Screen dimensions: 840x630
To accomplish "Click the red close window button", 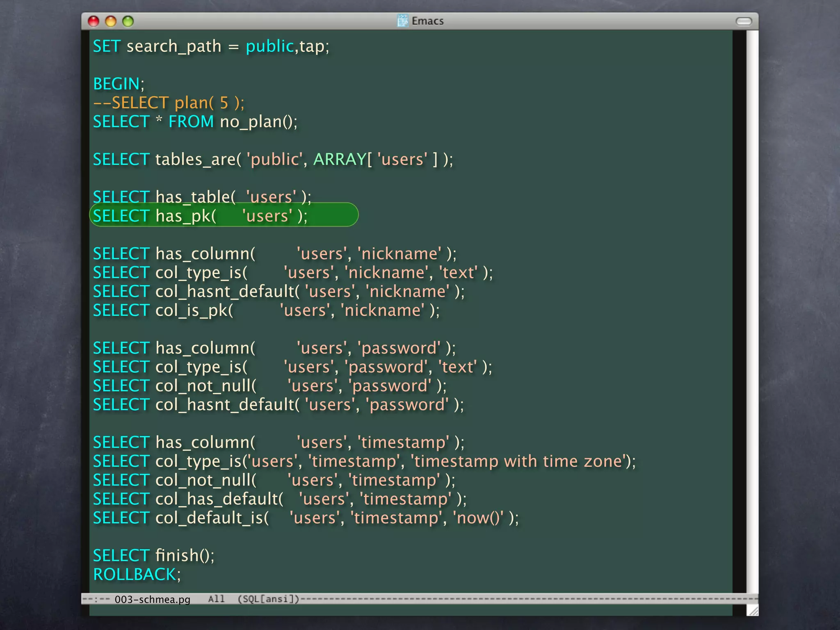I will [94, 21].
